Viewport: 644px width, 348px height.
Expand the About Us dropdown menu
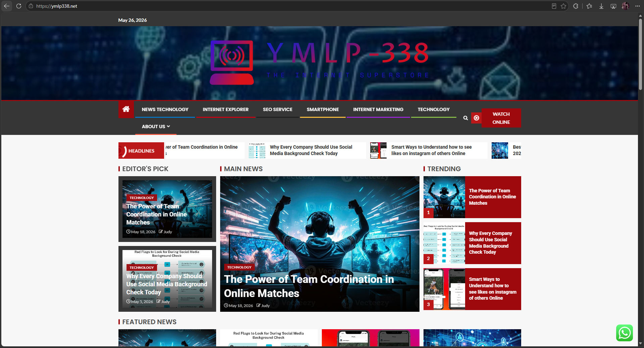pyautogui.click(x=156, y=127)
